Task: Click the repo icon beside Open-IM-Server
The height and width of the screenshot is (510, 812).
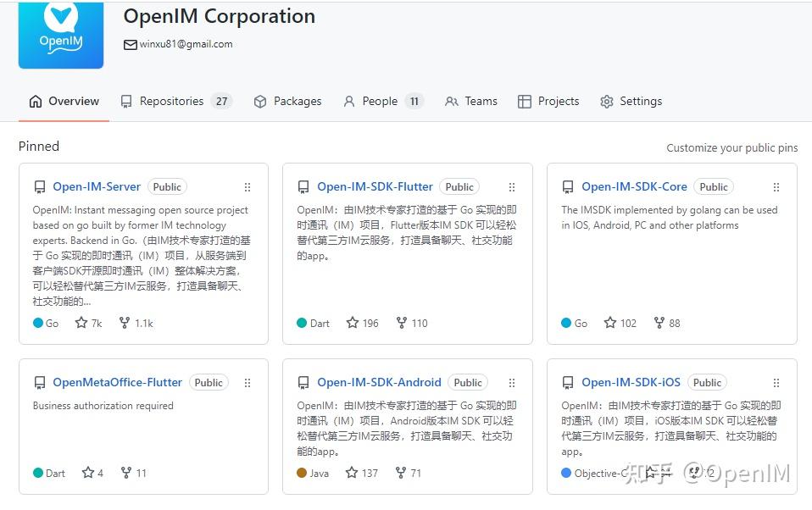Action: click(x=39, y=186)
